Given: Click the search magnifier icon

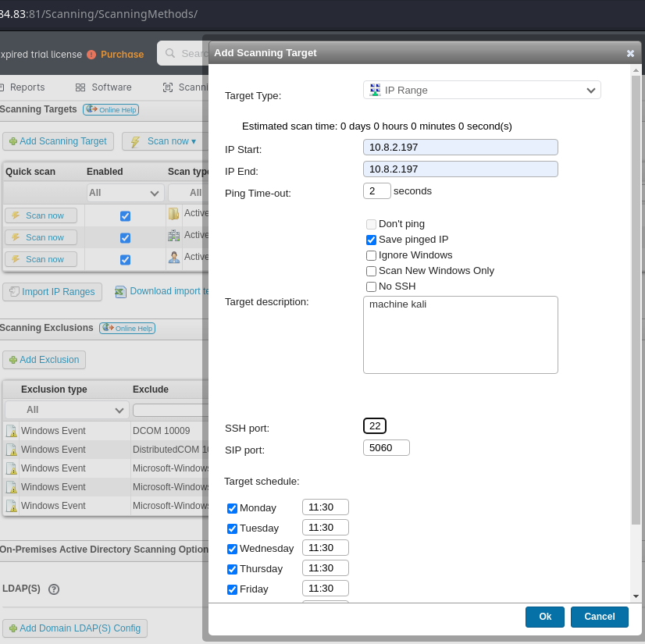Looking at the screenshot, I should (170, 53).
